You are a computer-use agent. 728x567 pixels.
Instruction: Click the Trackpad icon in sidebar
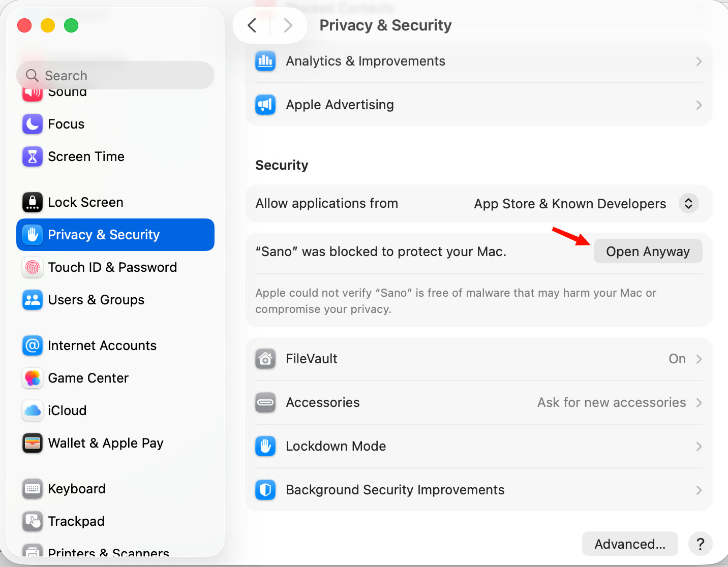pos(33,521)
